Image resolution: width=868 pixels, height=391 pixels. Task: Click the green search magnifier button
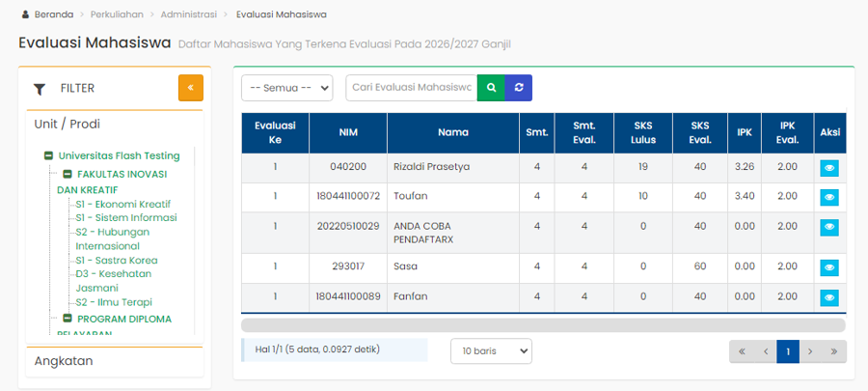click(x=491, y=88)
